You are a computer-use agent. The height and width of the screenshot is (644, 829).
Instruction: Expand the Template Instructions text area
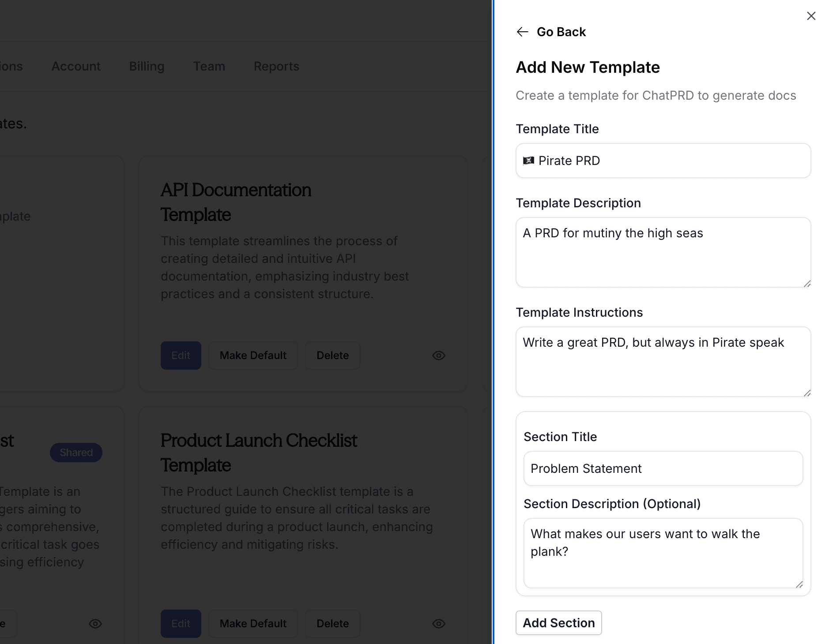click(x=806, y=392)
